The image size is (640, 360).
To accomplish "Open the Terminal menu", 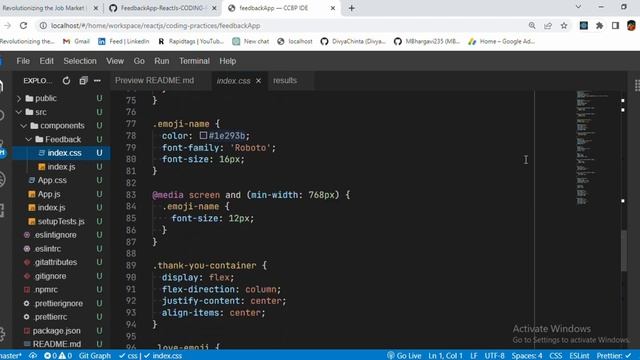I will (x=194, y=61).
